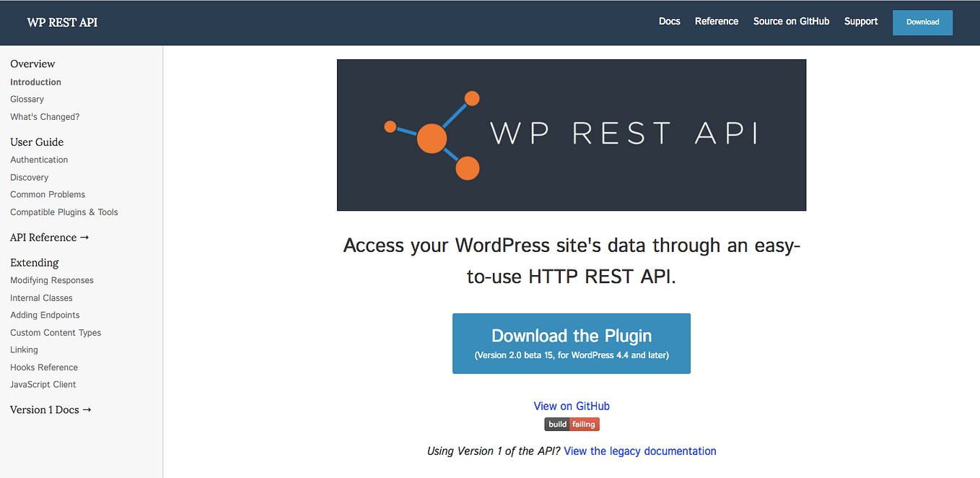Screen dimensions: 980x478
Task: Open the Reference menu item
Action: pyautogui.click(x=716, y=21)
